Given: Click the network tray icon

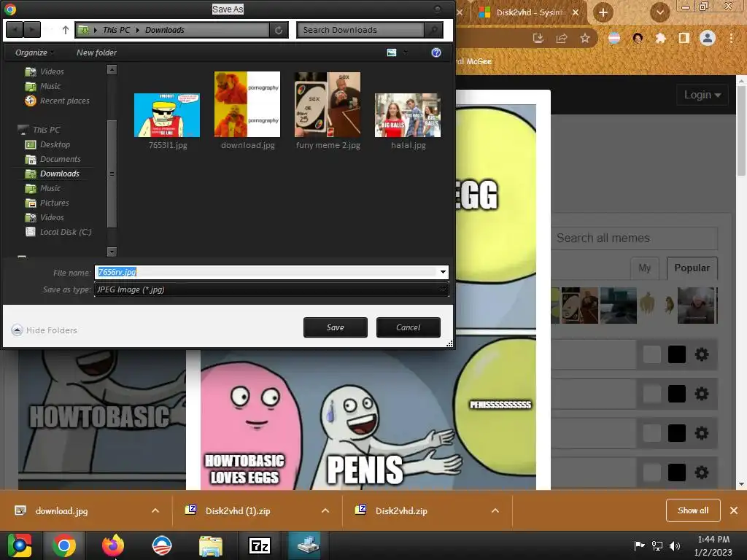Looking at the screenshot, I should click(x=657, y=545).
